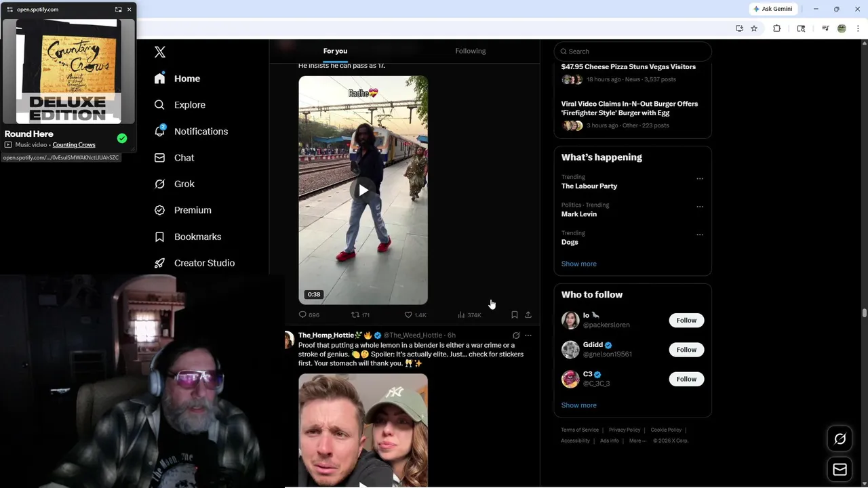Open the Chrome profile avatar

[x=842, y=28]
